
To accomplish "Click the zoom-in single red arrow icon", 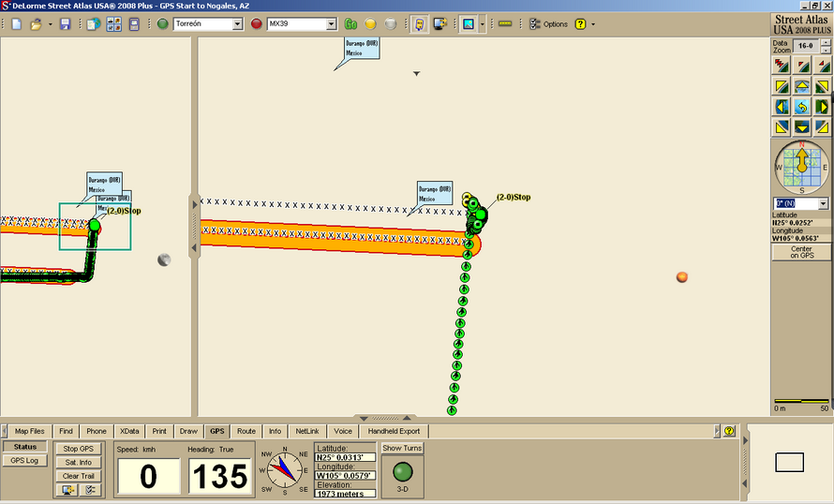I will [823, 66].
